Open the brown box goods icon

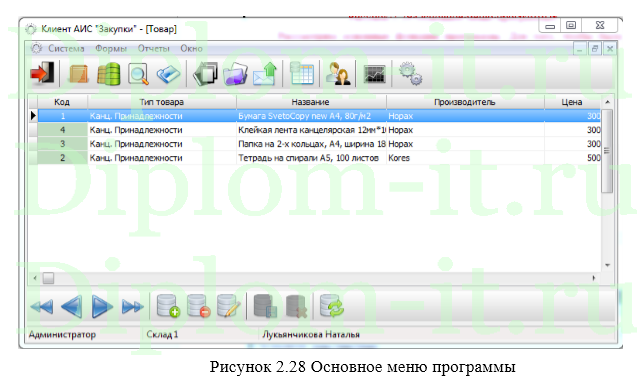pos(79,74)
